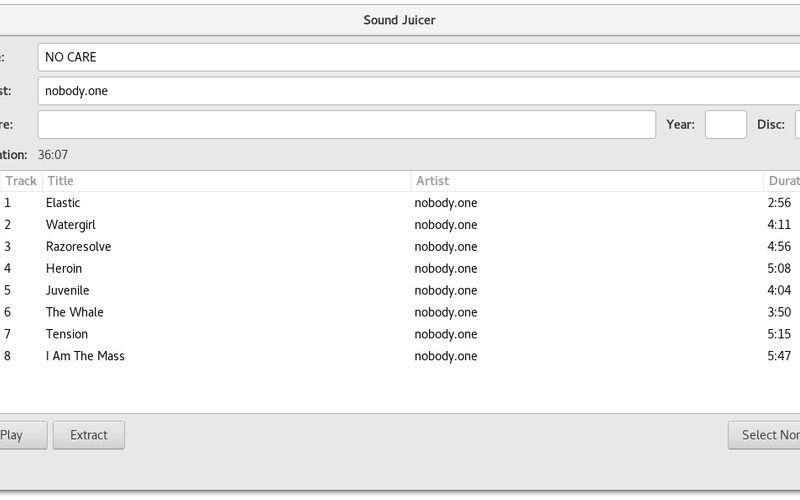The height and width of the screenshot is (500, 800).
Task: Select the I Am The Mass track
Action: (85, 357)
